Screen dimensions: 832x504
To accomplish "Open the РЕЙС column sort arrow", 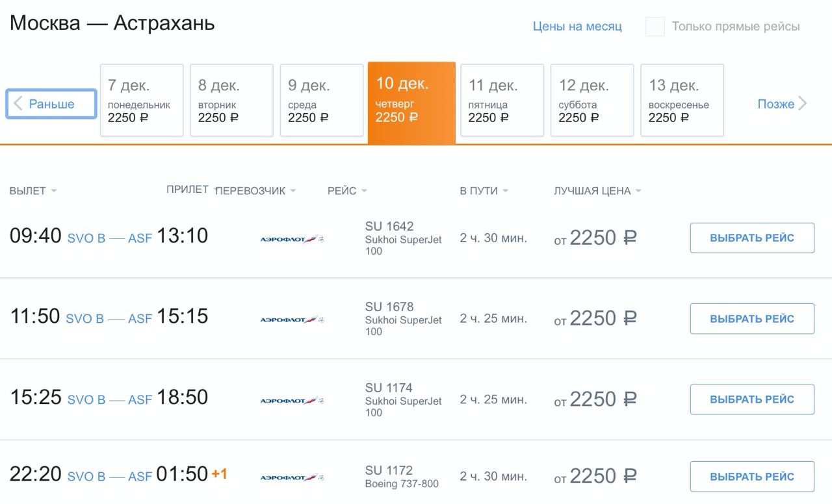I will (364, 191).
